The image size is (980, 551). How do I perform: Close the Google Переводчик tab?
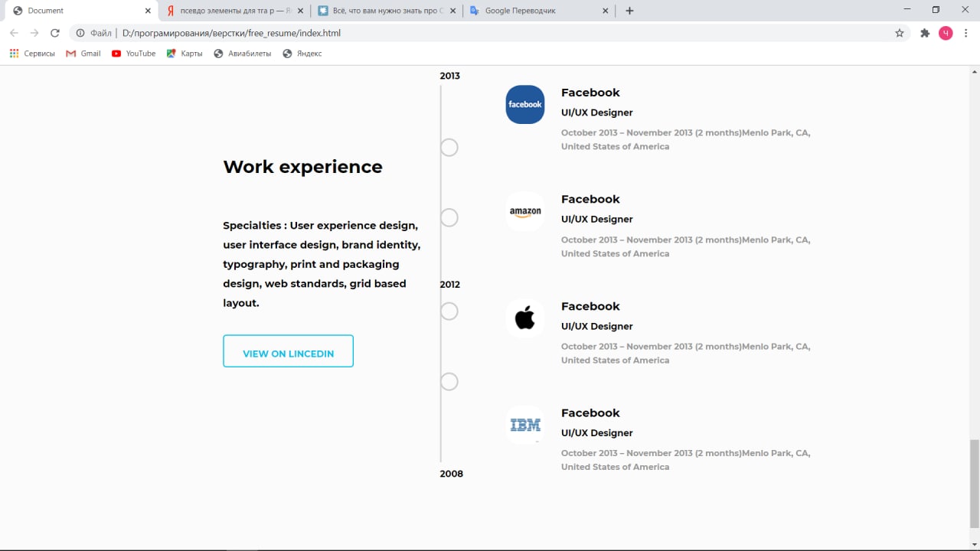[605, 11]
